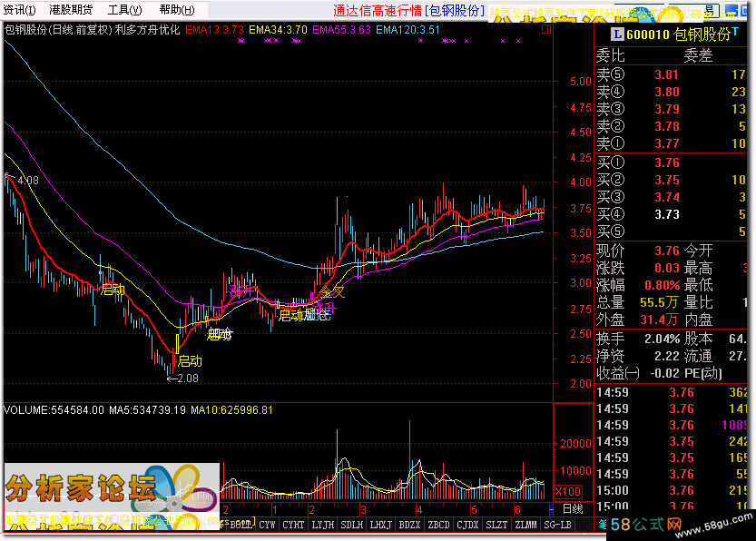Switch to the CYHT indicator tab
This screenshot has width=756, height=541.
tap(293, 525)
